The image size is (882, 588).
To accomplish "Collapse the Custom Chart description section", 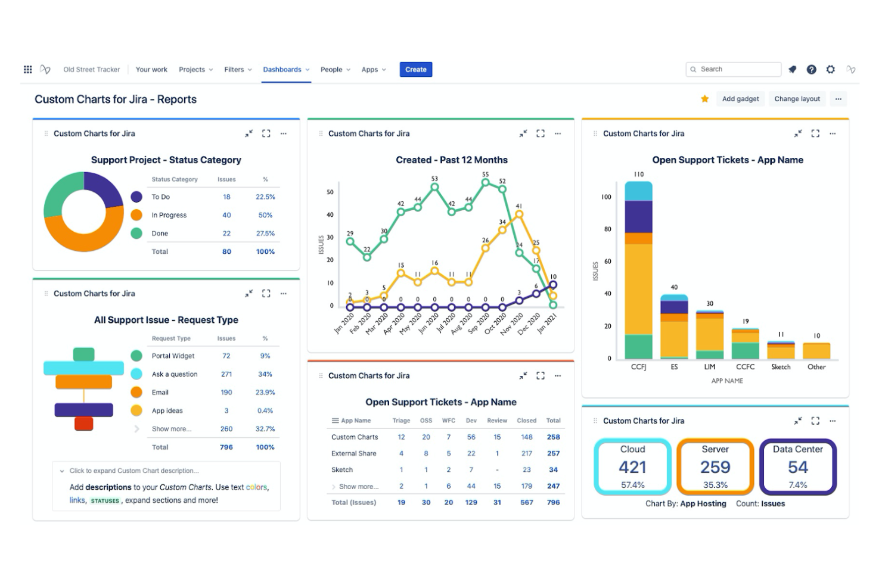I will (62, 471).
